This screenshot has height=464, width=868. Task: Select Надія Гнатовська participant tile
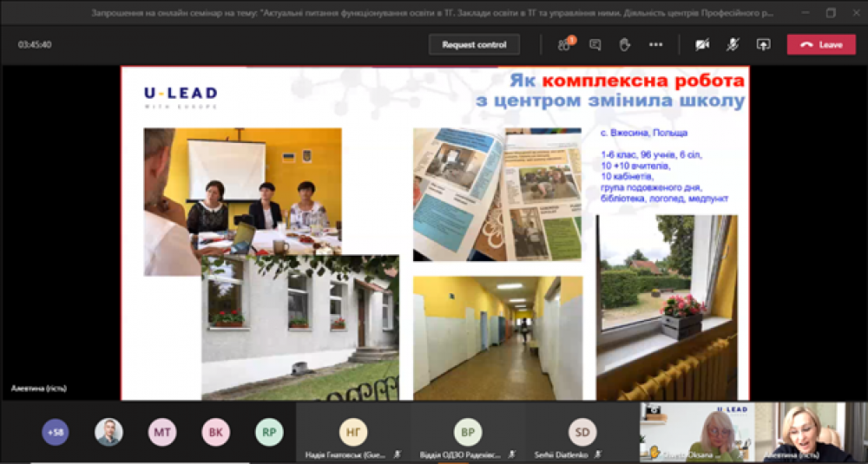[352, 433]
